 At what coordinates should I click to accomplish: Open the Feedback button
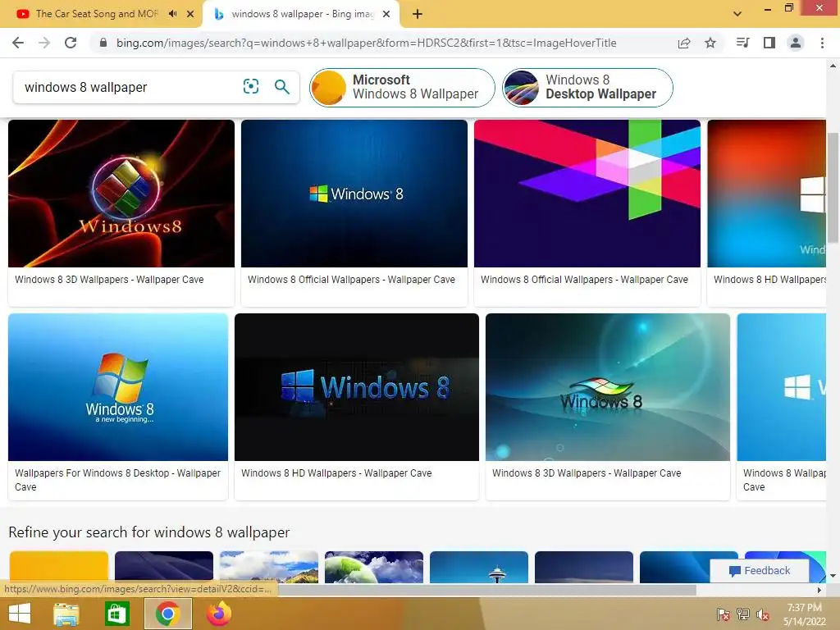click(760, 571)
